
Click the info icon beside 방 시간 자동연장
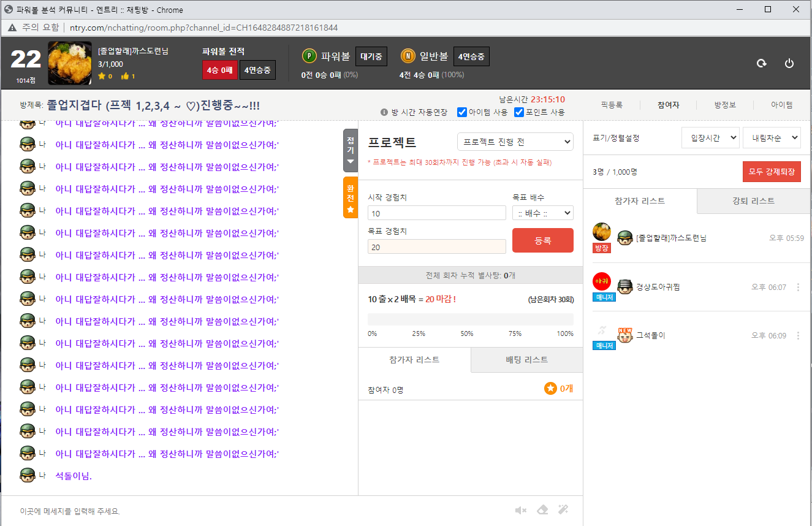pos(384,112)
